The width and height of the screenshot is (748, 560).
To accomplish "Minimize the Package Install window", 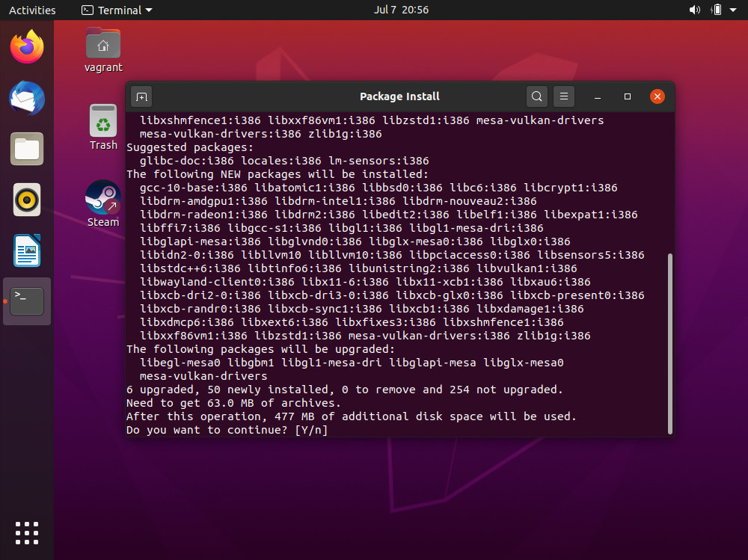I will tap(597, 97).
